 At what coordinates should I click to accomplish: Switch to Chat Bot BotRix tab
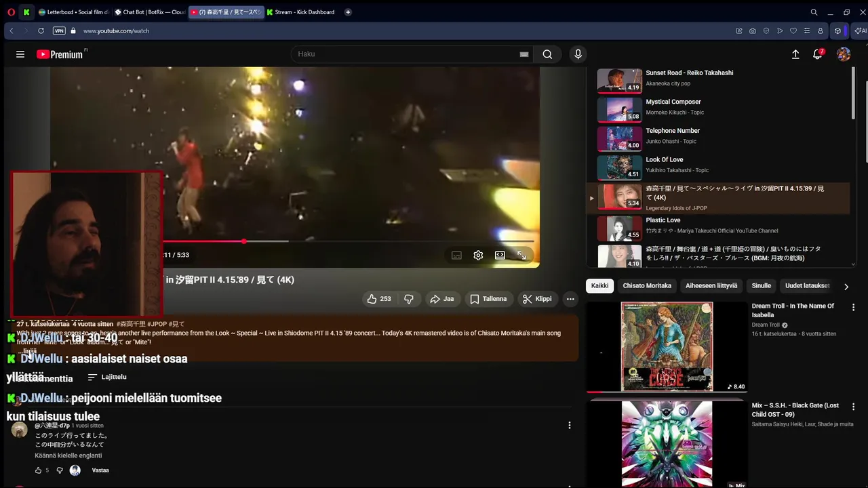(149, 12)
